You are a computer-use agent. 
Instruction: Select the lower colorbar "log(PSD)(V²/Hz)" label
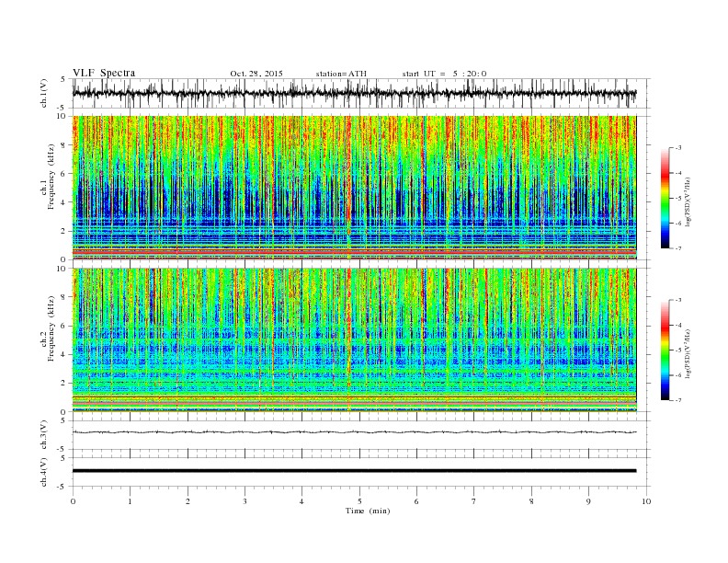coord(688,353)
